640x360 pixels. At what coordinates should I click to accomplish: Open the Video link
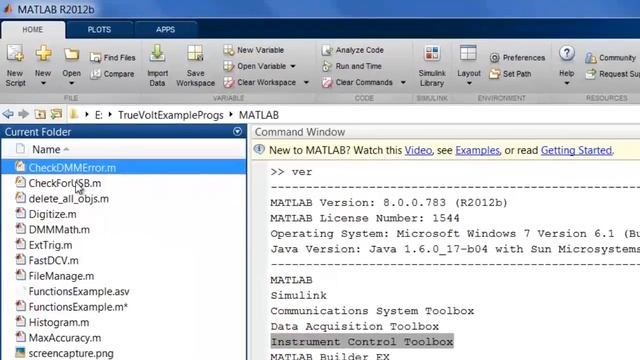point(418,150)
